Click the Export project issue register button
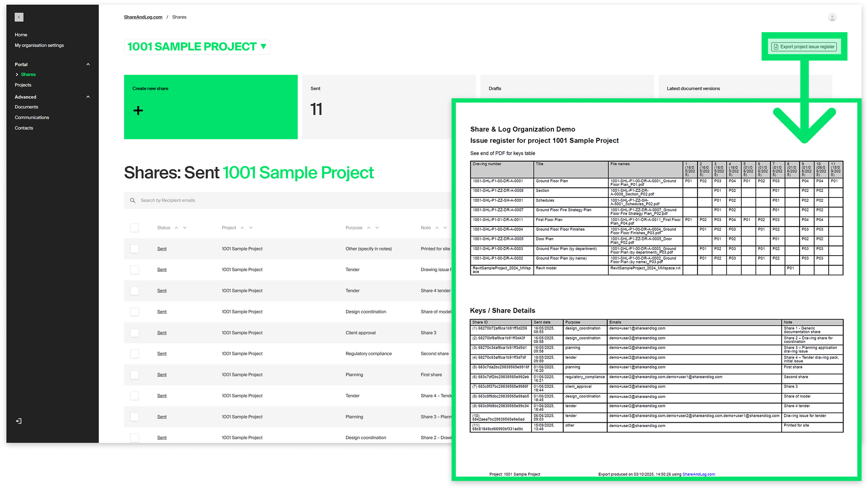This screenshot has width=868, height=489. (x=804, y=47)
